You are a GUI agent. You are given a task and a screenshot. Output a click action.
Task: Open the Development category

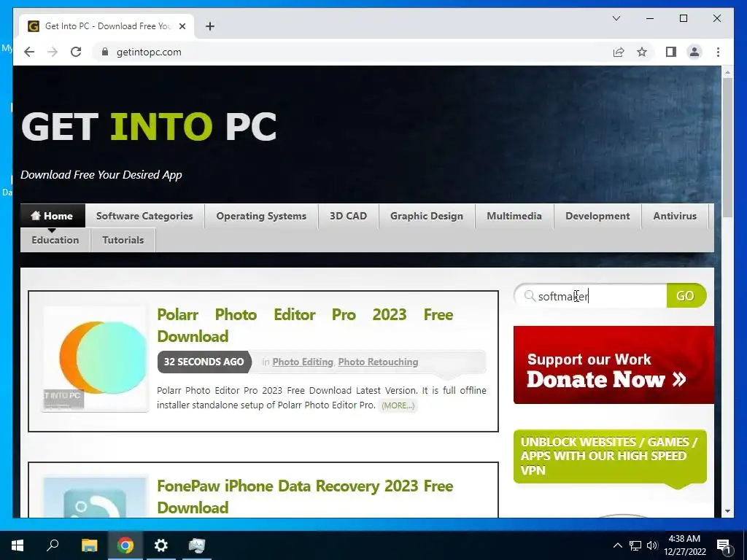pos(597,216)
